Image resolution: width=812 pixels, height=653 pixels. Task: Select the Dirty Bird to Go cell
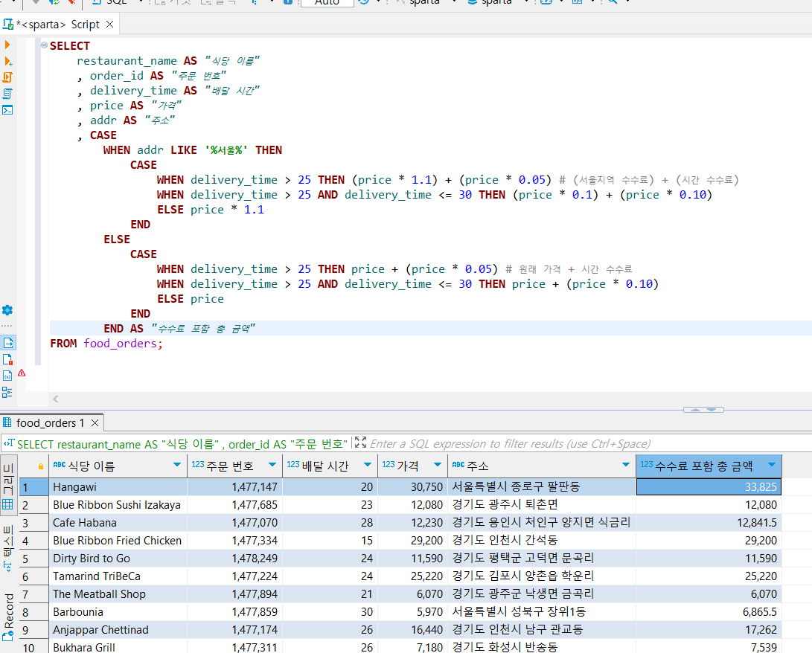coord(118,559)
